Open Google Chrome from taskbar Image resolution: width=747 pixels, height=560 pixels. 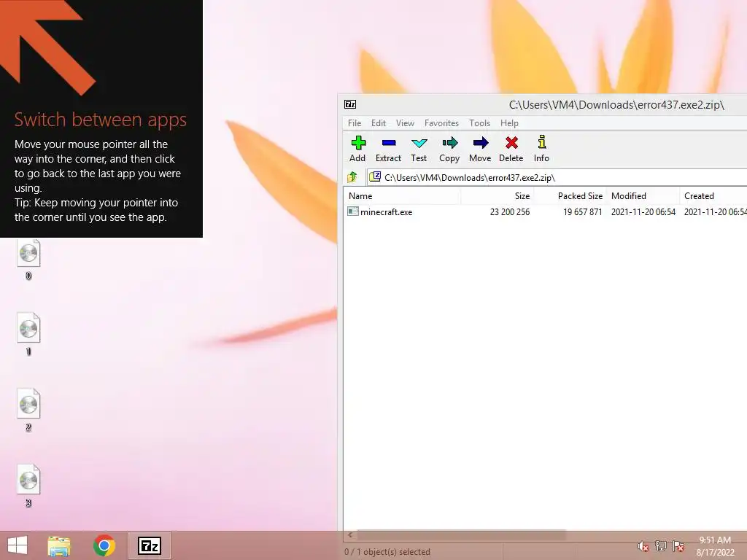104,545
